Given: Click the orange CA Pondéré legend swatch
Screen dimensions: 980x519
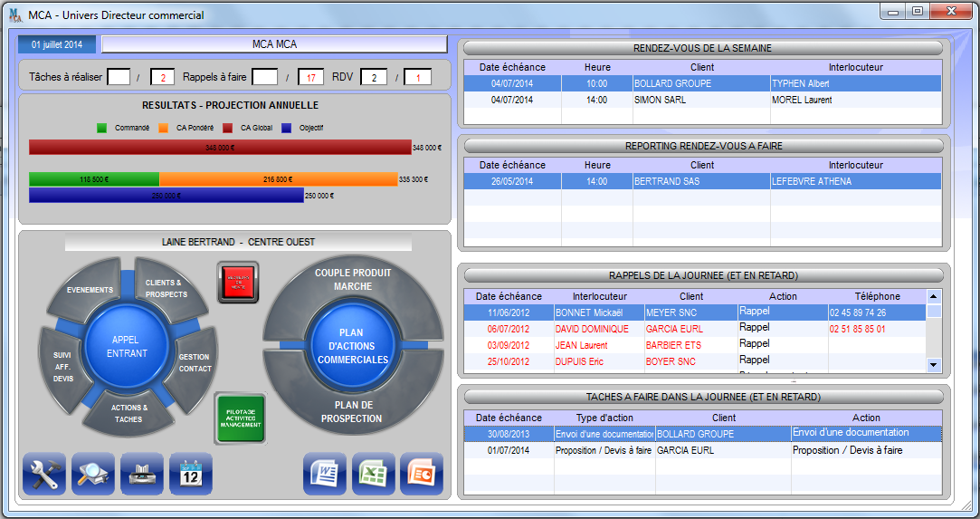Looking at the screenshot, I should coord(164,128).
